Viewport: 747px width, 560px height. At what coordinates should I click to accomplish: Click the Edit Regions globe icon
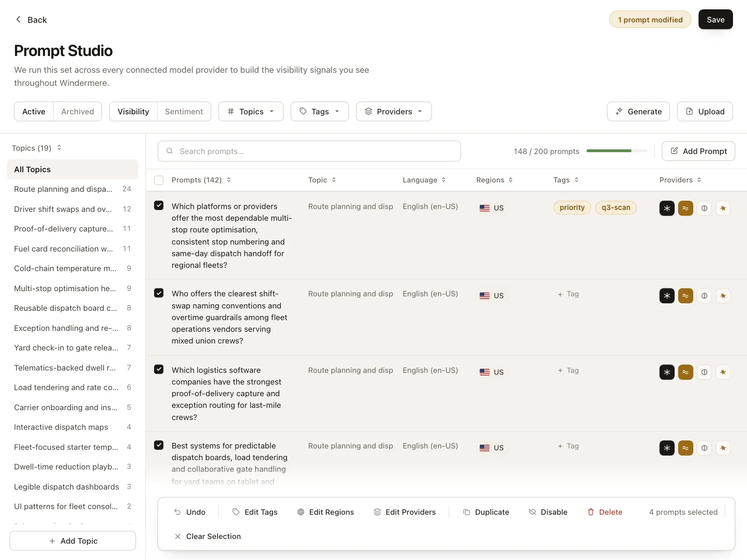[301, 512]
